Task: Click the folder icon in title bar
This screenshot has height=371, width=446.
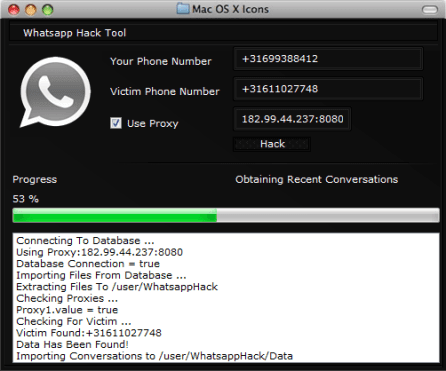Action: 183,9
